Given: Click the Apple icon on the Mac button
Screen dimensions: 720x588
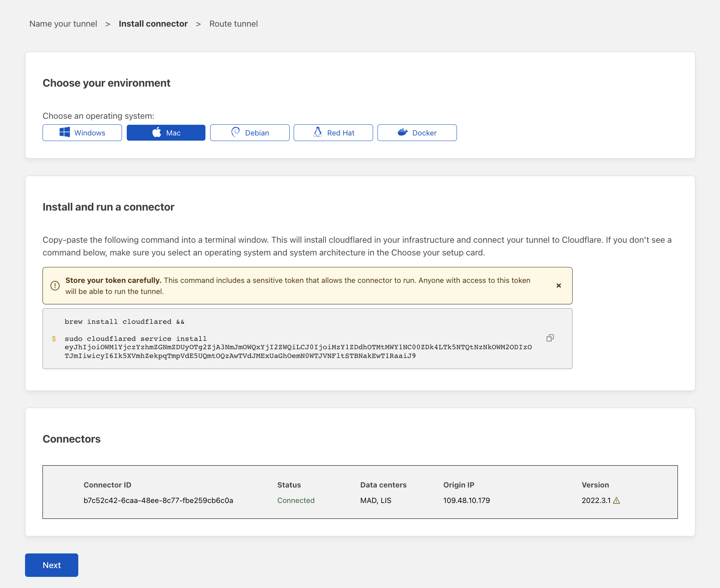Looking at the screenshot, I should (157, 132).
